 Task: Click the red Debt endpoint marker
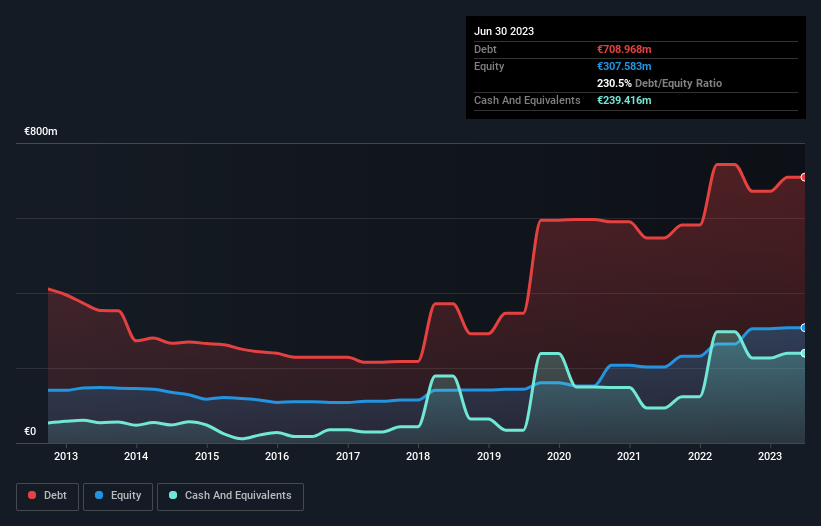[804, 177]
